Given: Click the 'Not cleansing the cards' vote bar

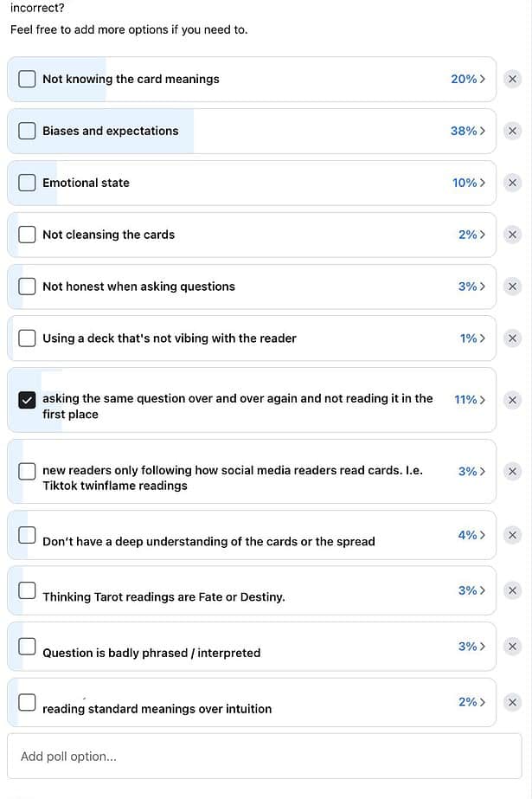Looking at the screenshot, I should pyautogui.click(x=252, y=235).
